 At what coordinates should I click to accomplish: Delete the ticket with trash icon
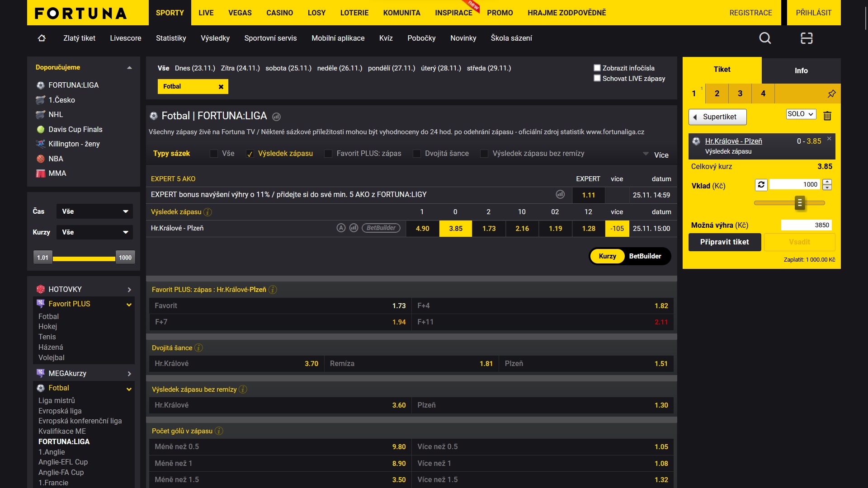click(x=827, y=116)
